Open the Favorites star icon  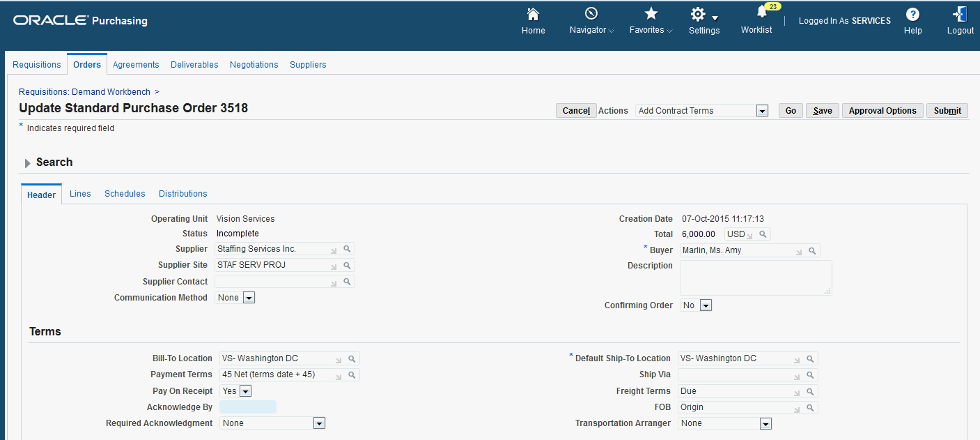[x=651, y=14]
